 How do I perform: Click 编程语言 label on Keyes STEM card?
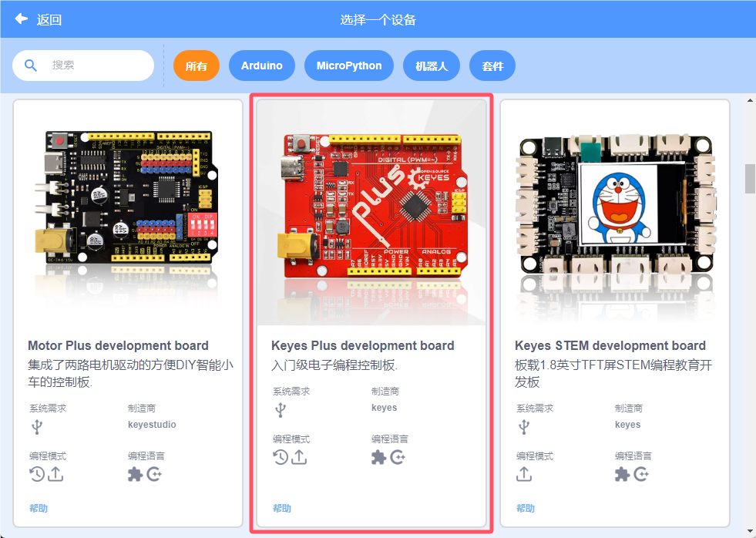pos(633,456)
